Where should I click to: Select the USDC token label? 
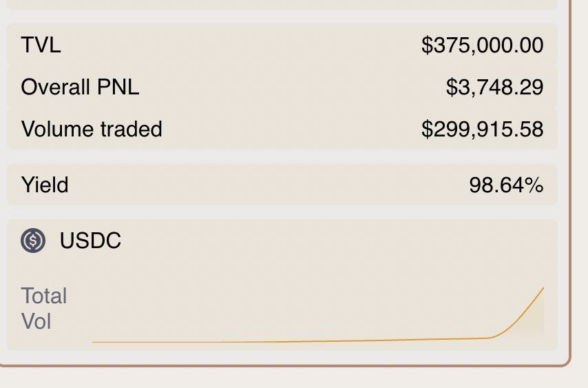(x=90, y=241)
